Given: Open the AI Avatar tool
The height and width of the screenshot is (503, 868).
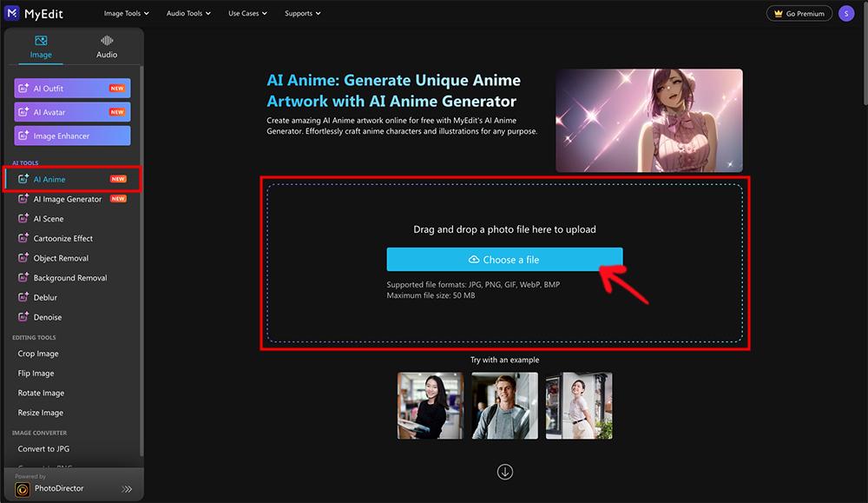Looking at the screenshot, I should (72, 111).
